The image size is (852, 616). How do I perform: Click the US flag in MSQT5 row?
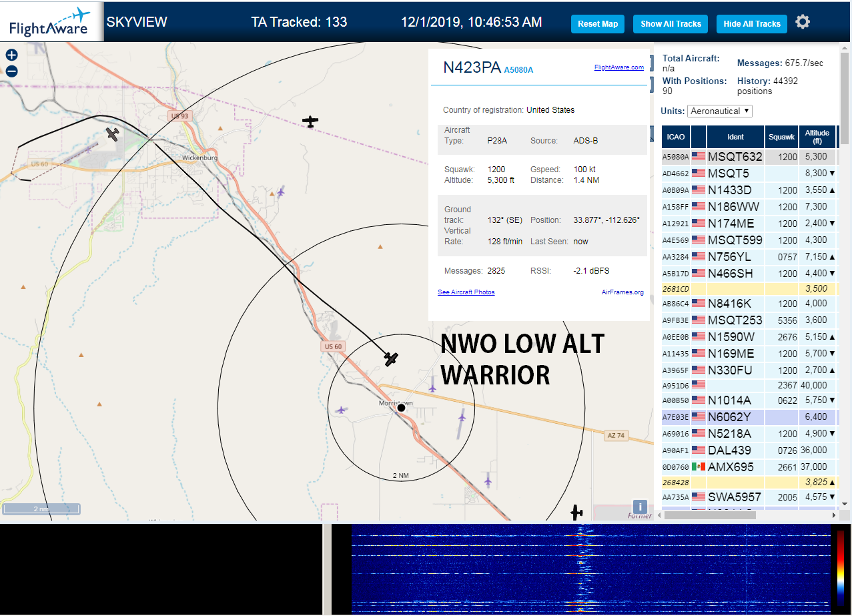coord(699,173)
